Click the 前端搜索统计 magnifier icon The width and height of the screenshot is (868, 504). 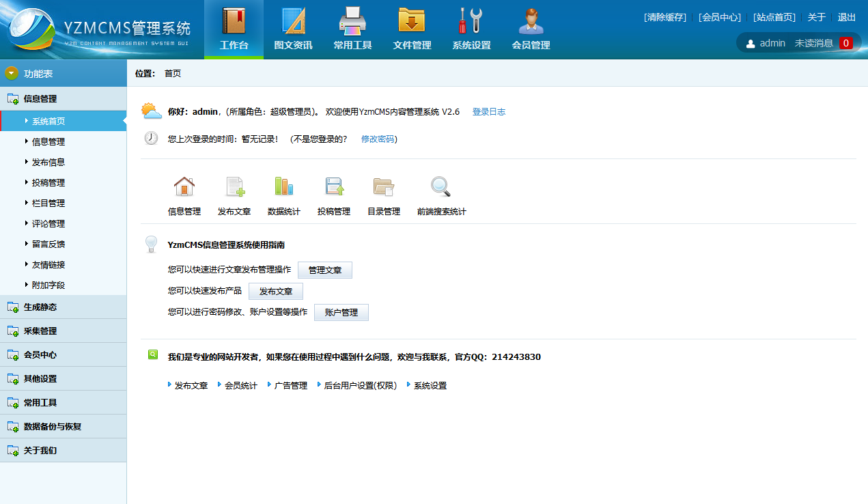click(441, 186)
